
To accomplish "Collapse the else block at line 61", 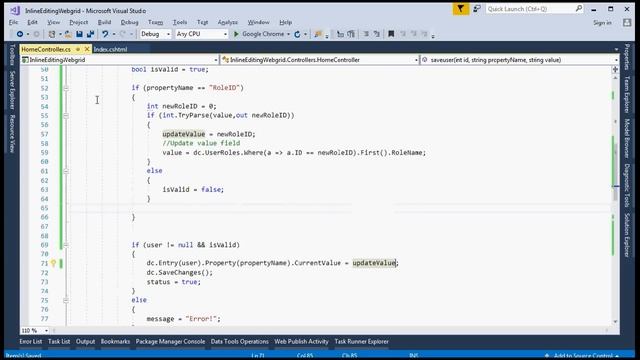I will pos(66,171).
